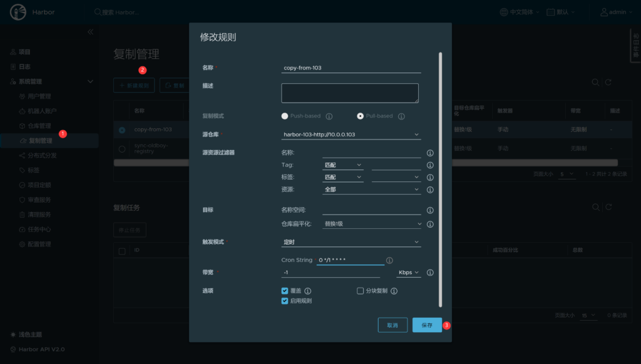Select the sync-oldboy-registry rule radio button
The height and width of the screenshot is (364, 641).
pos(122,149)
